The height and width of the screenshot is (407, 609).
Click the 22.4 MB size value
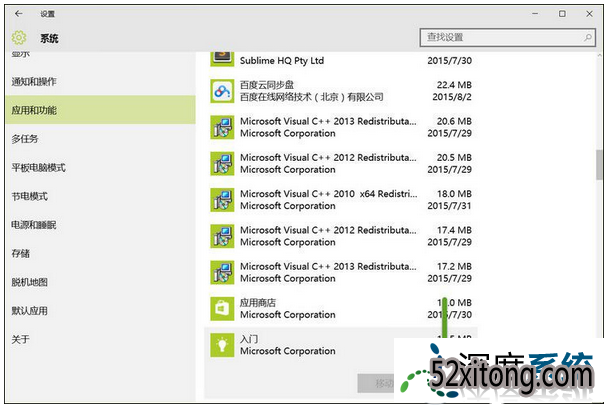pos(454,85)
